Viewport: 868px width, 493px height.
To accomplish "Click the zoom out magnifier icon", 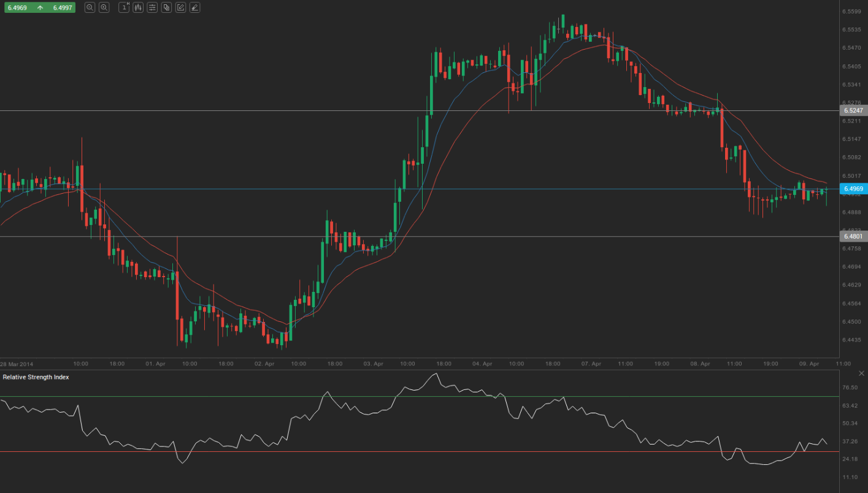I will [90, 7].
